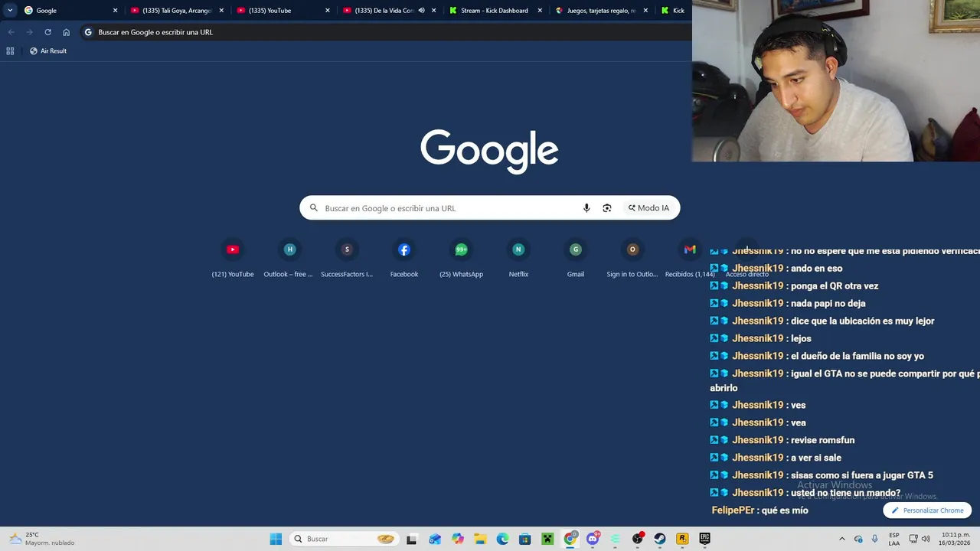Launch Minecraft from the taskbar
The image size is (980, 551).
coord(547,539)
